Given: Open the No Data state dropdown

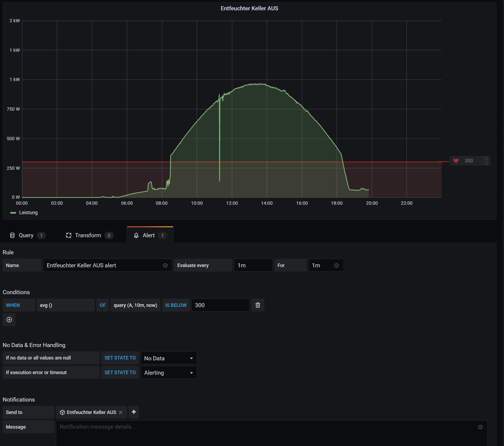Looking at the screenshot, I should point(169,358).
